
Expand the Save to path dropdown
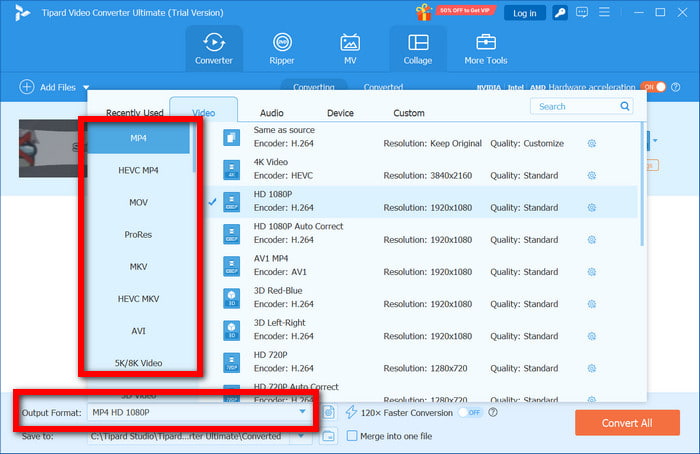point(302,436)
